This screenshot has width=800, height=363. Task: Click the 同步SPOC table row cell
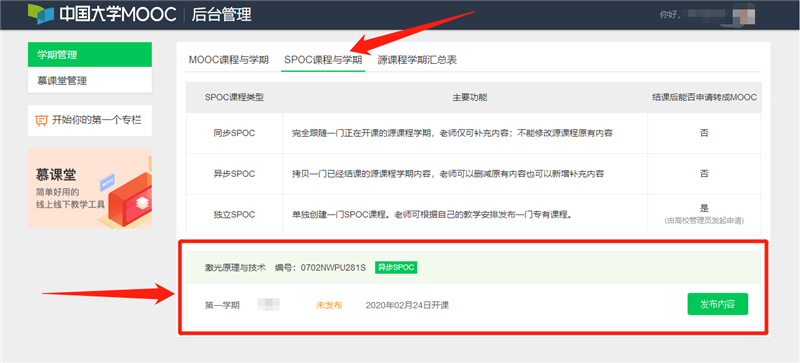[x=234, y=133]
